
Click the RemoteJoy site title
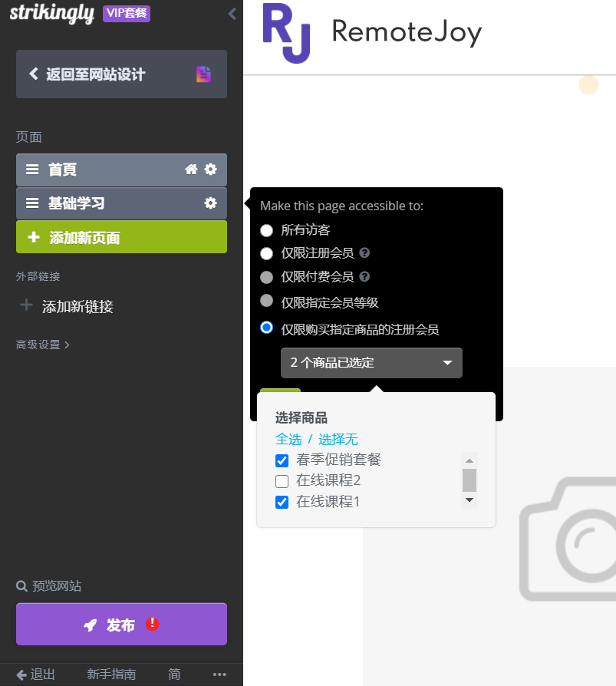point(407,32)
